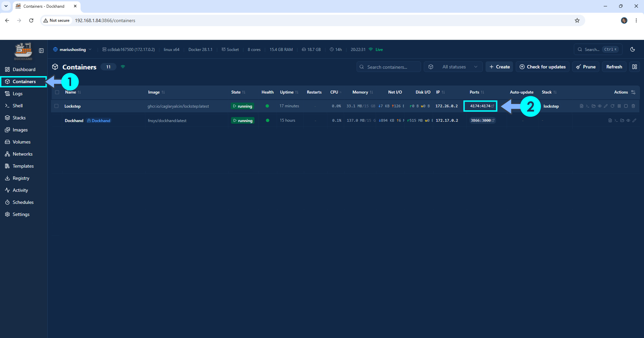Sort by Ports column
Viewport: 644px width, 338px height.
tap(477, 92)
